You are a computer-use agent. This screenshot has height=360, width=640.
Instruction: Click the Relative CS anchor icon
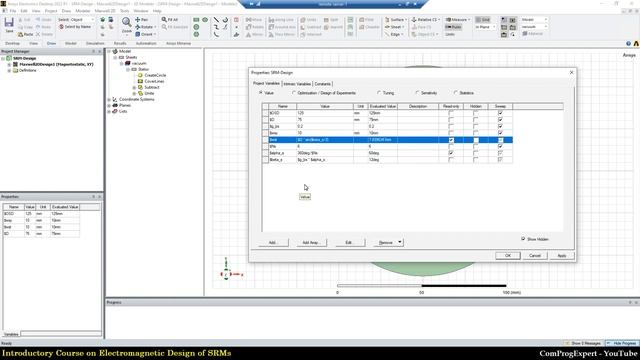click(414, 20)
